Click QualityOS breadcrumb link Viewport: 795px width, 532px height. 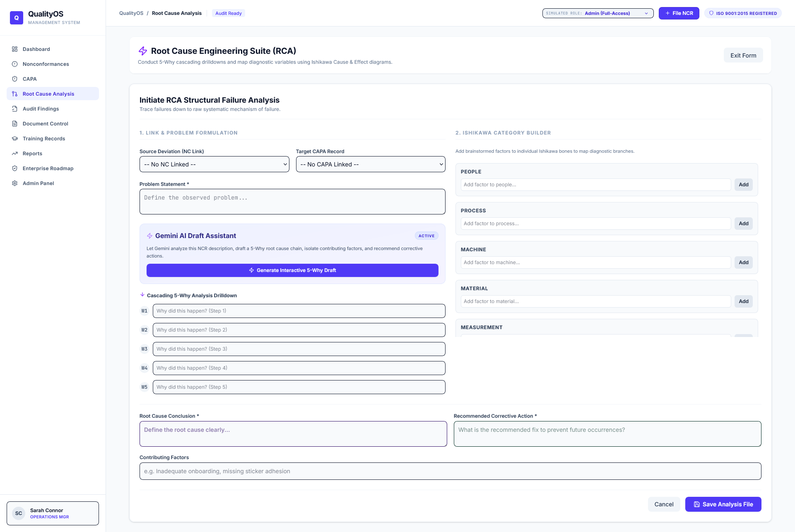click(x=131, y=13)
